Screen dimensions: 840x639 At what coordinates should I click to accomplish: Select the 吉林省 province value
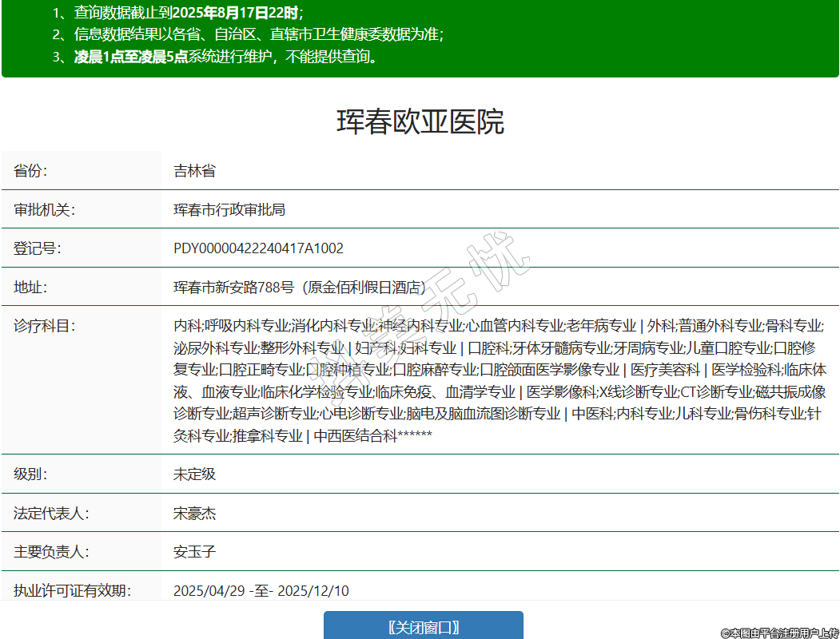pyautogui.click(x=194, y=171)
